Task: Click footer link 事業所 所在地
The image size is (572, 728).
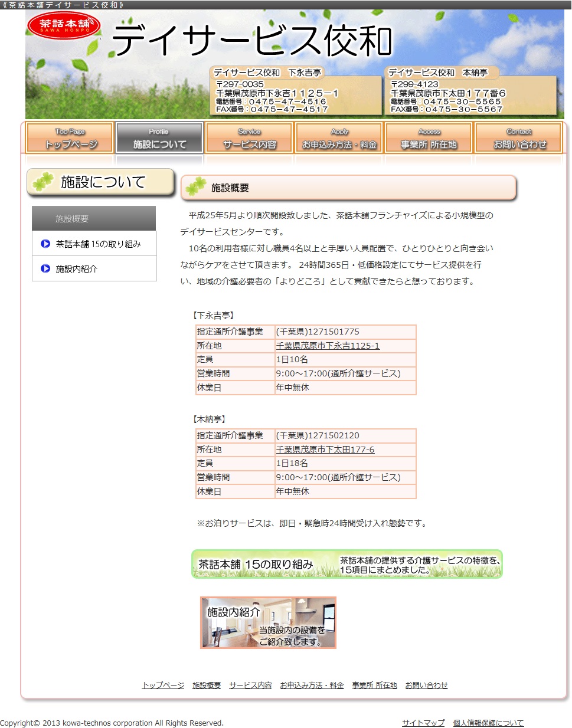Action: pos(374,685)
